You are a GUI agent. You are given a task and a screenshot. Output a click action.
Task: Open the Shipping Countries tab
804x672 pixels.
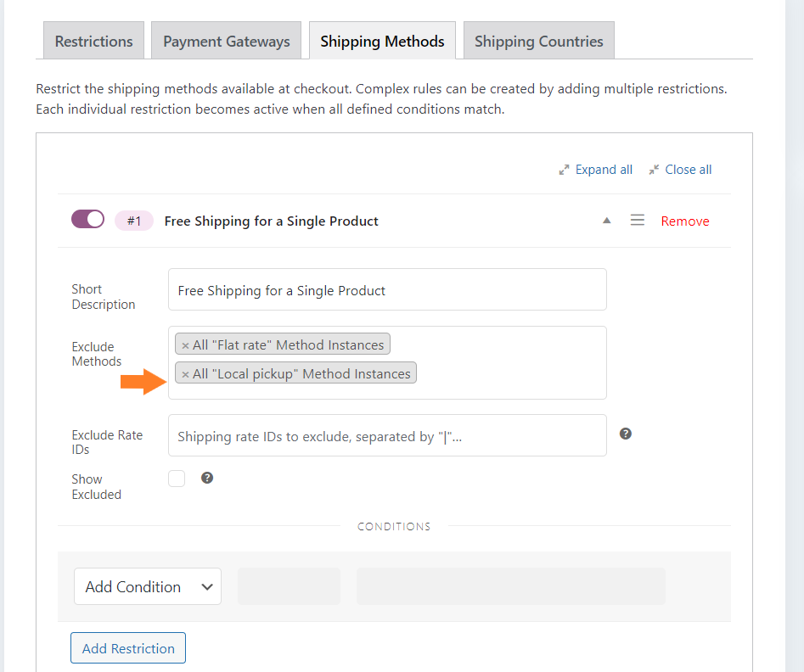[x=539, y=41]
